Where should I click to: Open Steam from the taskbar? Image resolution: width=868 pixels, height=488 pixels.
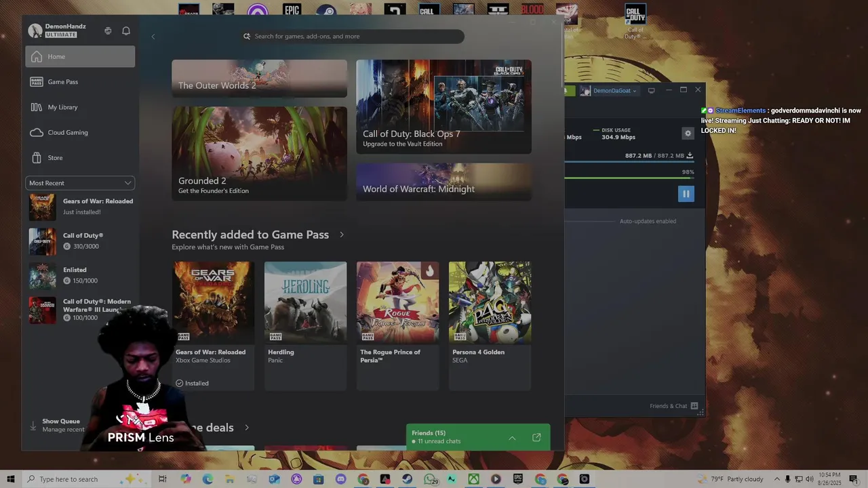tap(407, 479)
